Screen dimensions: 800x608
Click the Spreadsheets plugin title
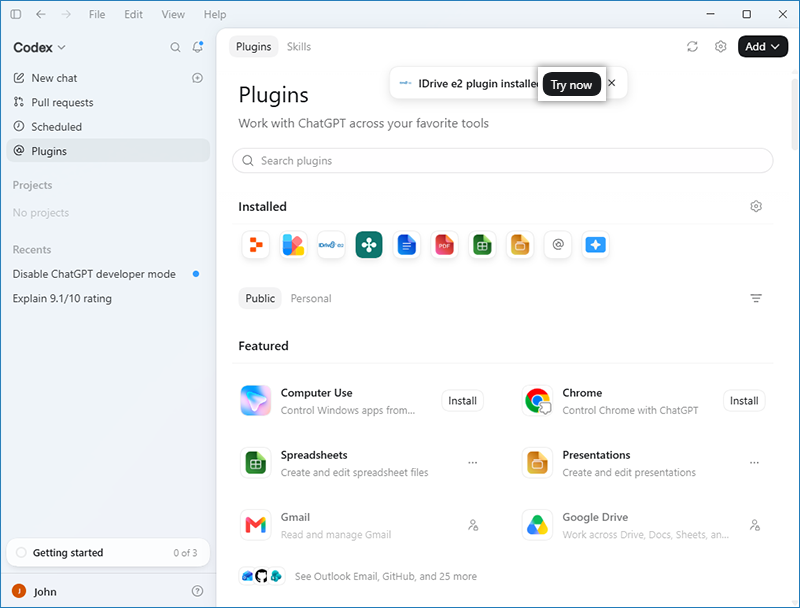pyautogui.click(x=314, y=455)
